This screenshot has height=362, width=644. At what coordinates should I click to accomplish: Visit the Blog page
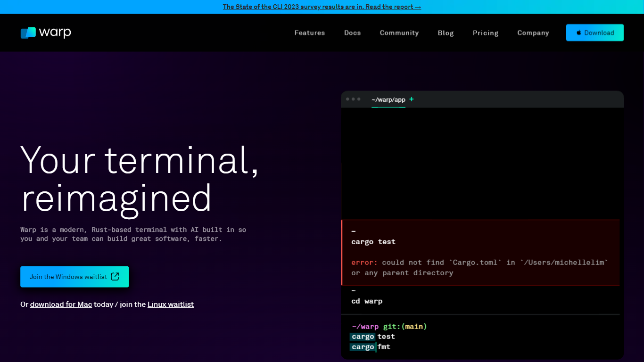446,33
